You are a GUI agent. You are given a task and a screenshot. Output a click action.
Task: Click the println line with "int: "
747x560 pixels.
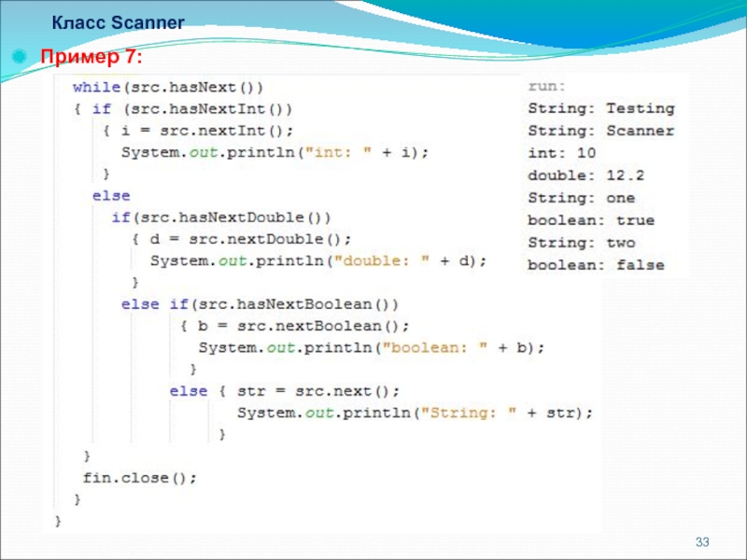pos(275,152)
